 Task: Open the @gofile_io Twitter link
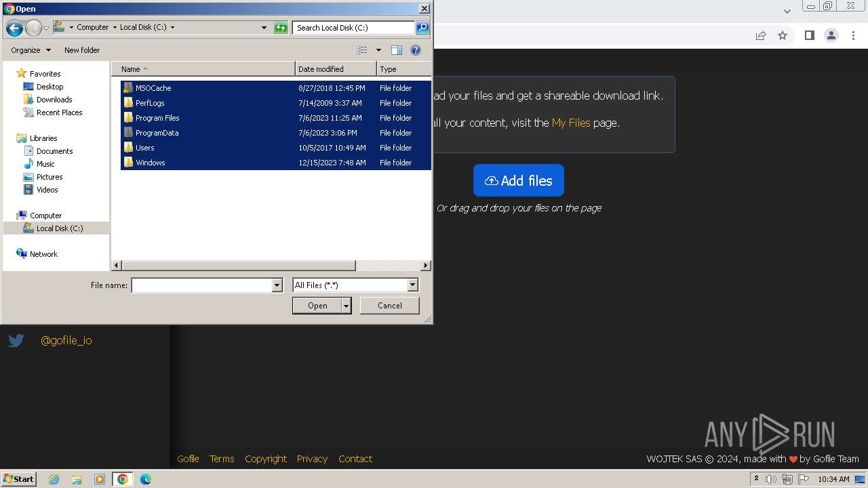[x=66, y=340]
